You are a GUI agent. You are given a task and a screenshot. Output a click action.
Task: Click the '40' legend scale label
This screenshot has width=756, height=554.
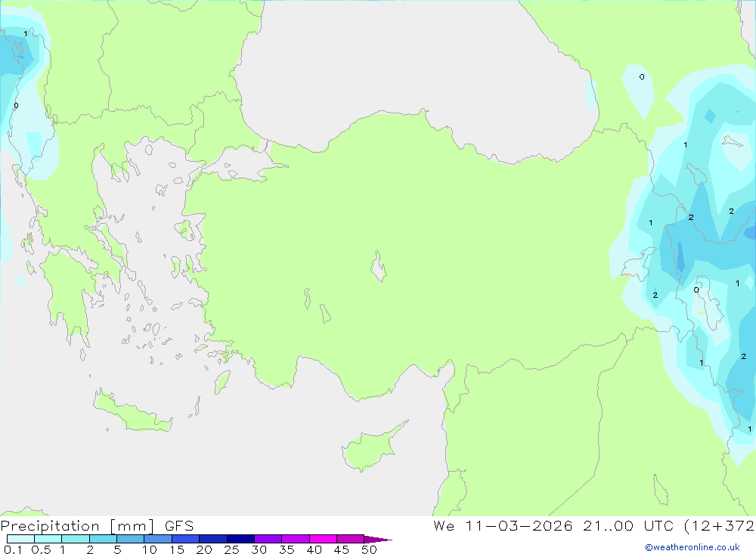pyautogui.click(x=314, y=549)
